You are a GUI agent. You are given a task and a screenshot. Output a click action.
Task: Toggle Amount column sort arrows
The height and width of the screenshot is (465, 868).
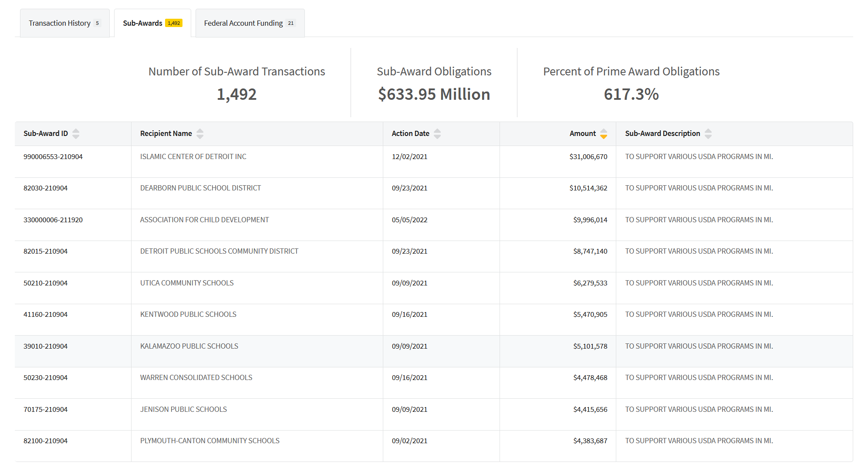pos(604,134)
